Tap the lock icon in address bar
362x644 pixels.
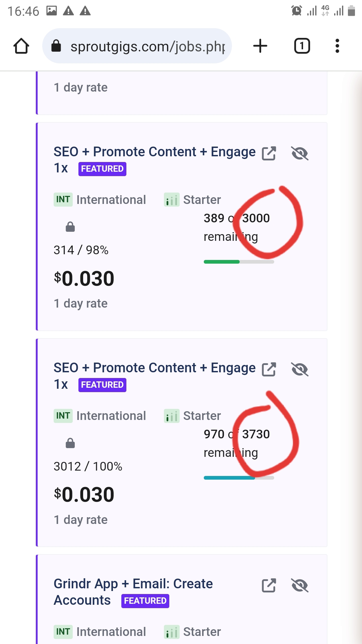pyautogui.click(x=56, y=46)
